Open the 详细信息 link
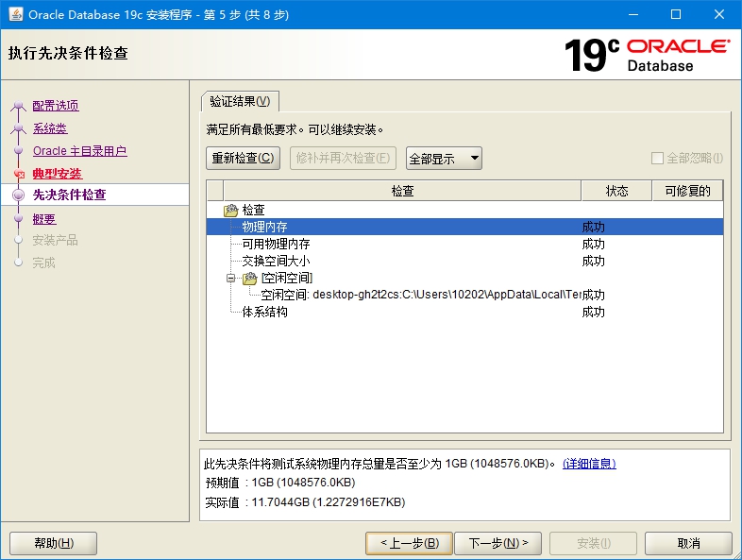 (x=589, y=464)
